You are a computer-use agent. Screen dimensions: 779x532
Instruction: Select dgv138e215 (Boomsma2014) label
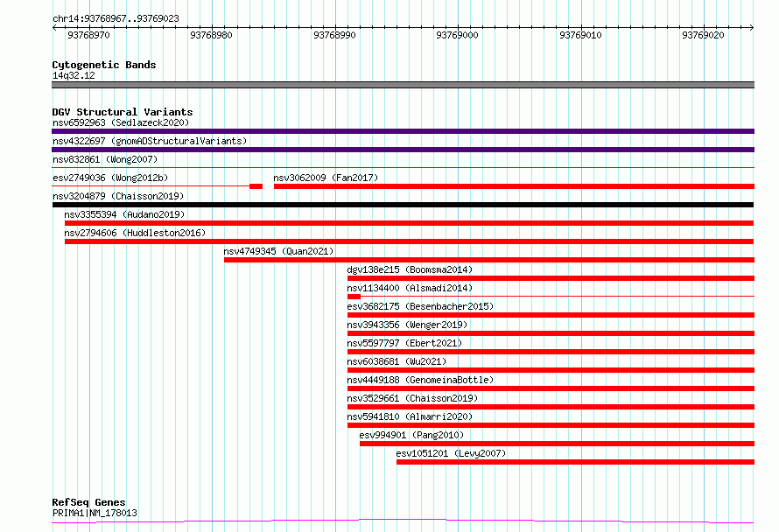[410, 269]
